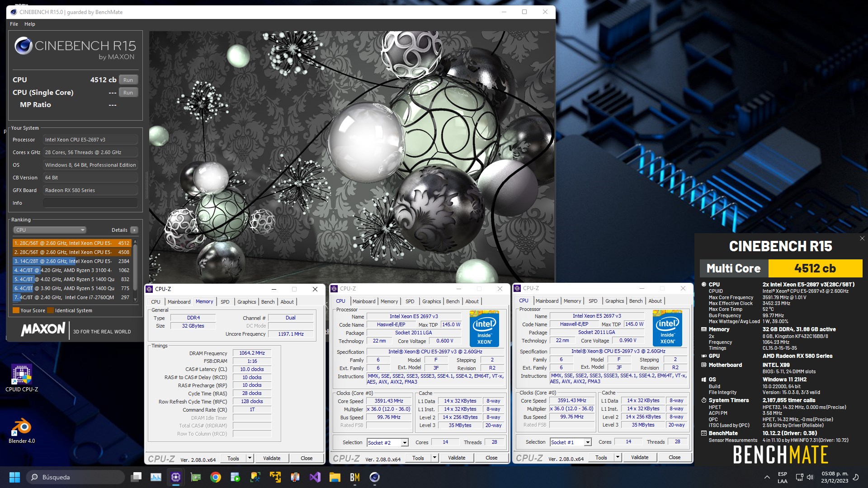Viewport: 868px width, 488px height.
Task: Select ranking row 2 scoring 4508
Action: [72, 252]
